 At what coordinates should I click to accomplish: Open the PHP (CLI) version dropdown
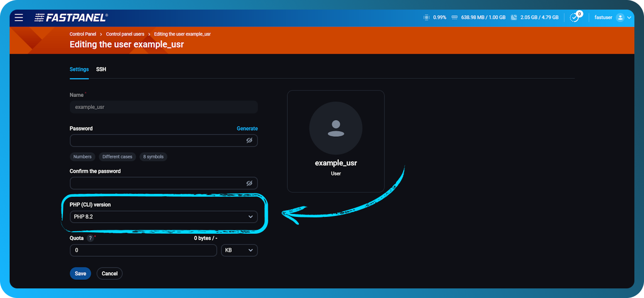click(163, 216)
